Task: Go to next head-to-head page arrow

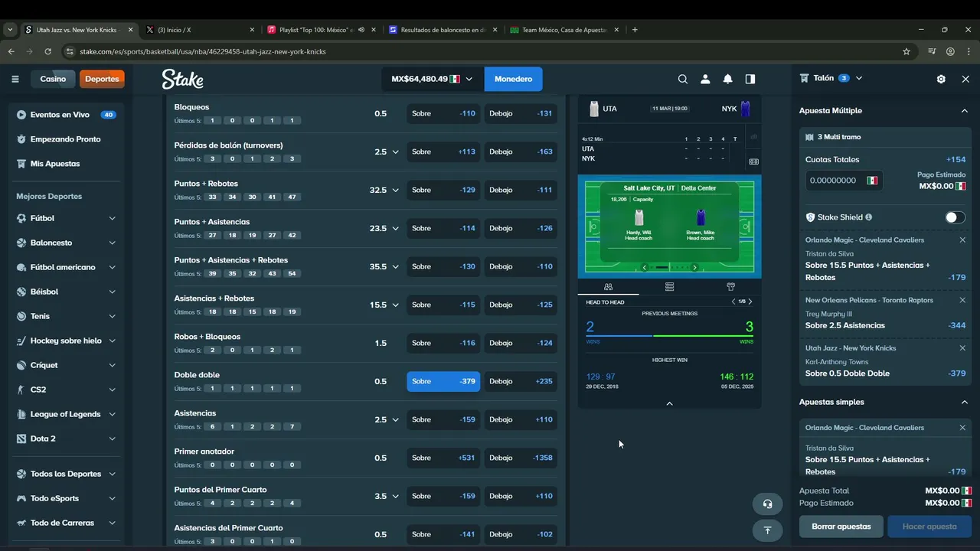Action: [750, 302]
